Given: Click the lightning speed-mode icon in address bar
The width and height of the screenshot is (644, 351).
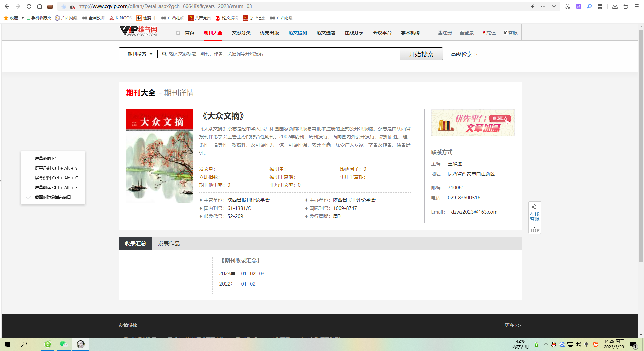Looking at the screenshot, I should [x=532, y=6].
